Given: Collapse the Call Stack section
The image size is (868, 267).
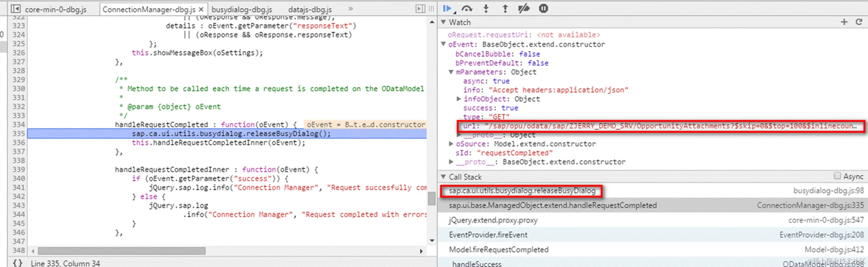Looking at the screenshot, I should (443, 177).
